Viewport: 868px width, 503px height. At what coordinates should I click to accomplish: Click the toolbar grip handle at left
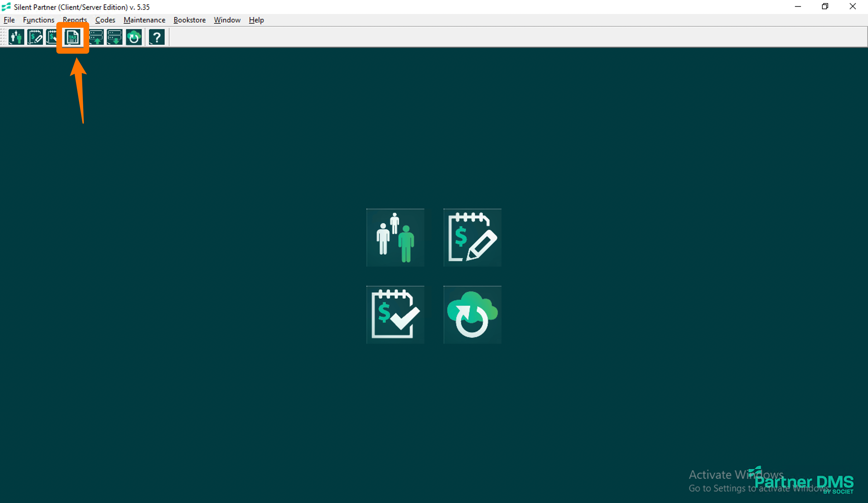click(3, 37)
